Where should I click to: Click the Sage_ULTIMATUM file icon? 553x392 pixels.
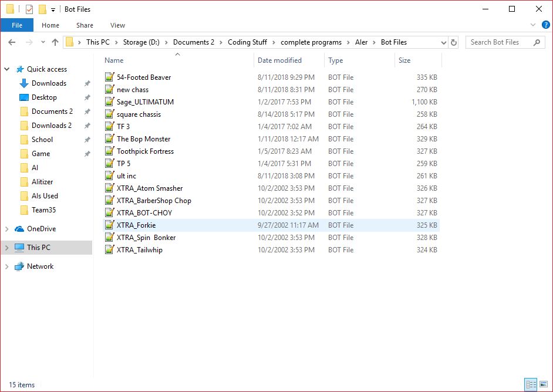[x=109, y=102]
